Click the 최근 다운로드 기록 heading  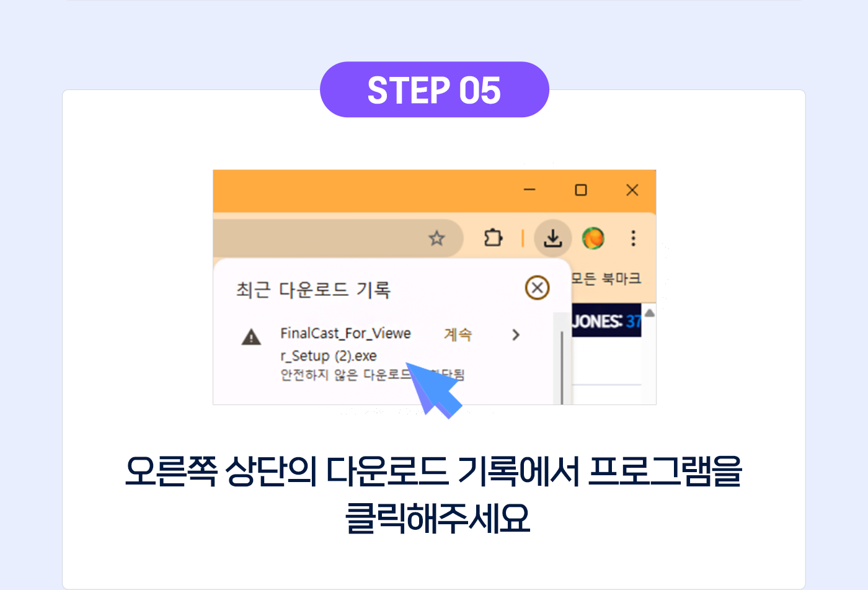click(313, 290)
